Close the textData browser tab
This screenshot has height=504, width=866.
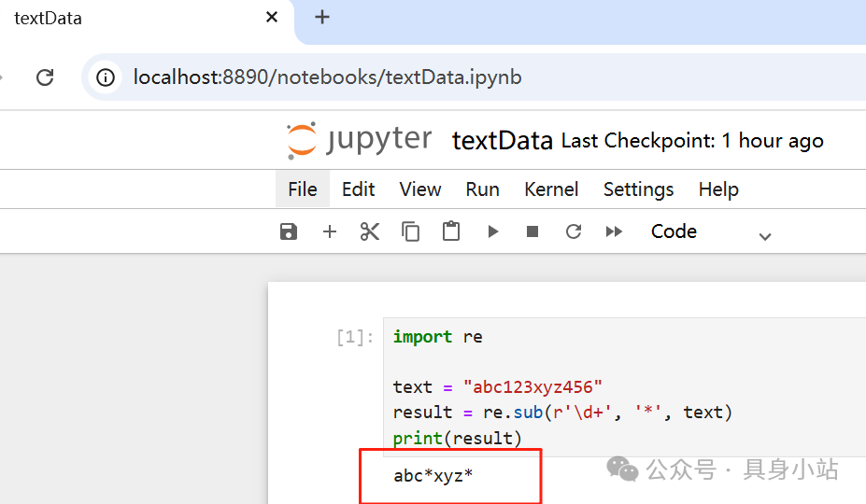point(271,17)
